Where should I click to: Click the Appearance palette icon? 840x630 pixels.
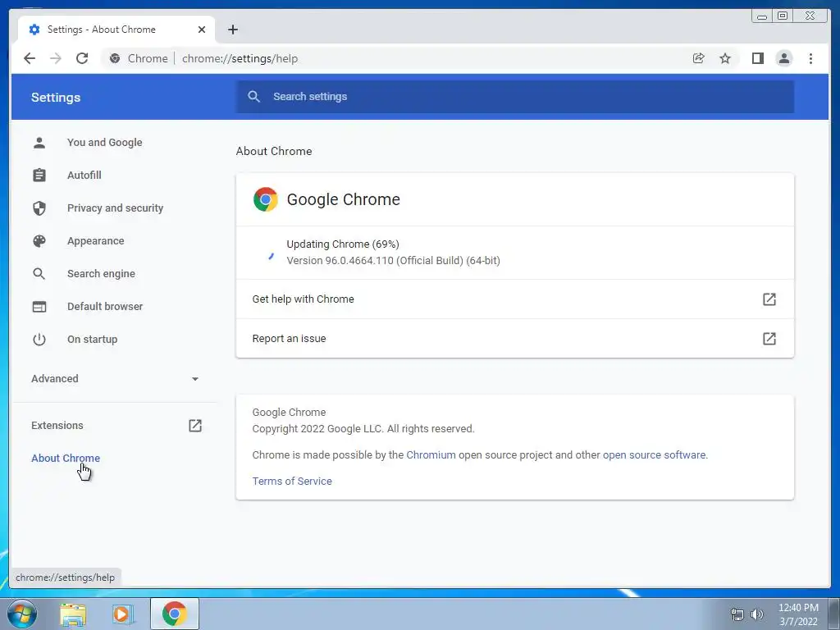[x=39, y=241]
